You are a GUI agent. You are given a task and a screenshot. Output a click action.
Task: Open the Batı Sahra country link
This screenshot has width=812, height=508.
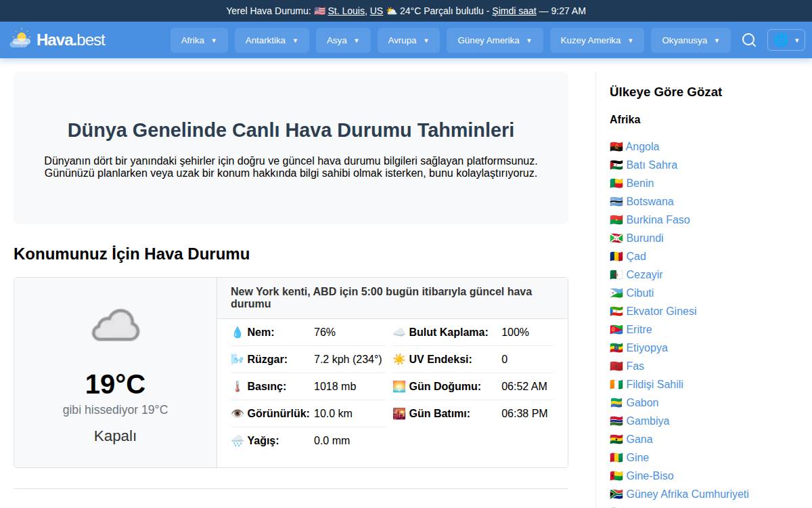pyautogui.click(x=652, y=165)
